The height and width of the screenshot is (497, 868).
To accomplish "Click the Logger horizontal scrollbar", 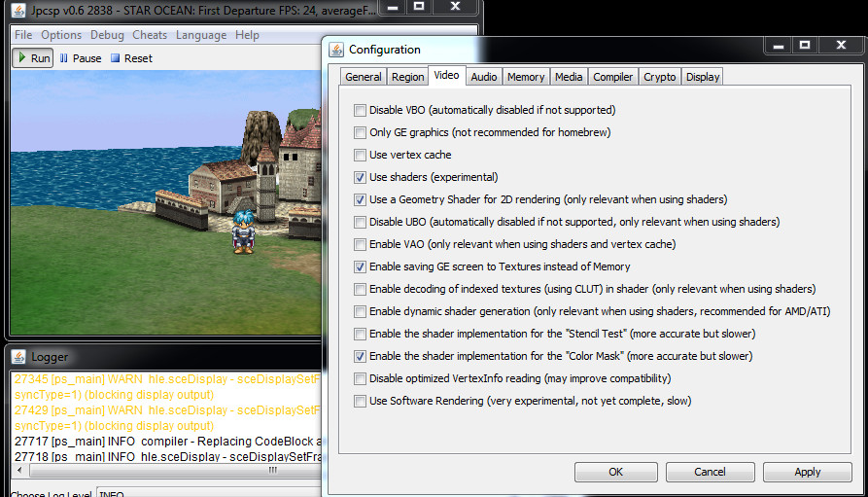I will tap(165, 470).
